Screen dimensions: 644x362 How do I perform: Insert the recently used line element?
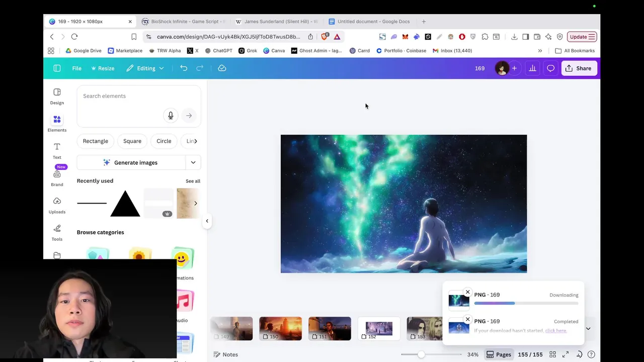(x=92, y=203)
